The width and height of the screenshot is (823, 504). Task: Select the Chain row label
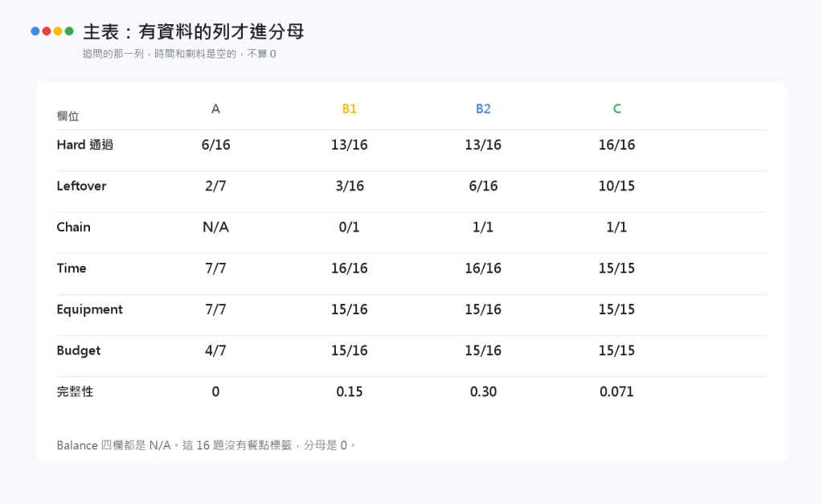point(73,227)
